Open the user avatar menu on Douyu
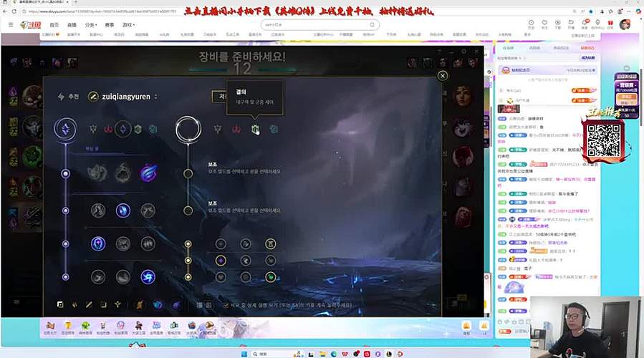The width and height of the screenshot is (644, 358). [x=625, y=24]
